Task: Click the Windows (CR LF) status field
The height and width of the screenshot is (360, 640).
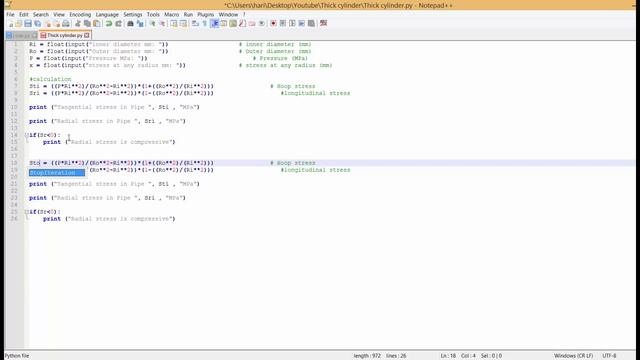Action: coord(573,356)
